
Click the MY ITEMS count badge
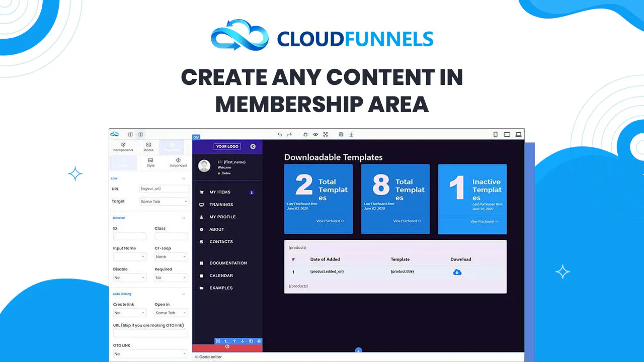252,192
